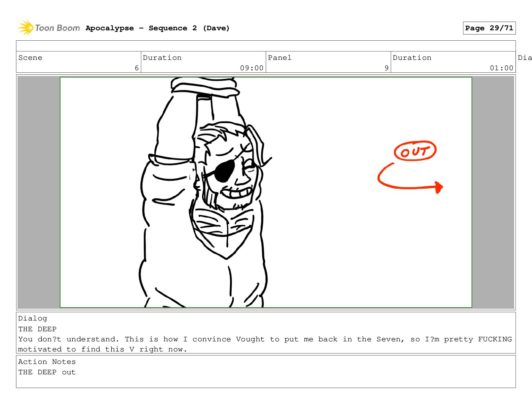532x412 pixels.
Task: Click the panel number '9'
Action: coord(386,68)
